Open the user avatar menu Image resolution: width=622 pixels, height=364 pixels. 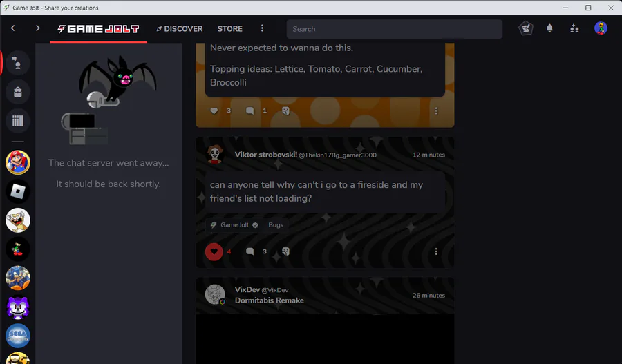601,28
